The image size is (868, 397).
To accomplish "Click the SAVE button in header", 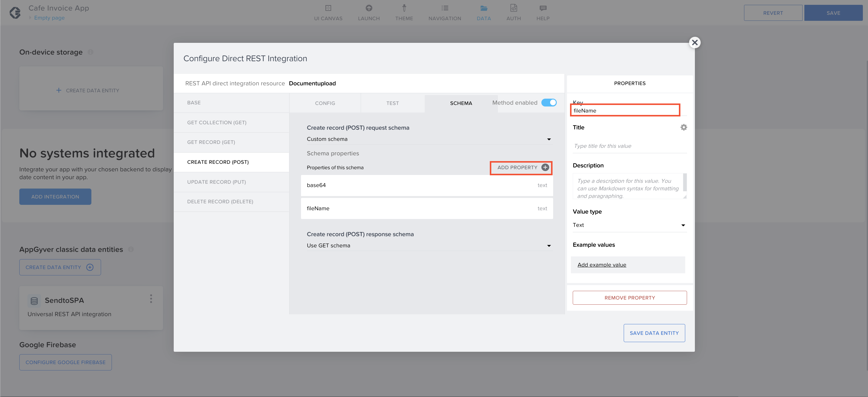I will (x=833, y=13).
